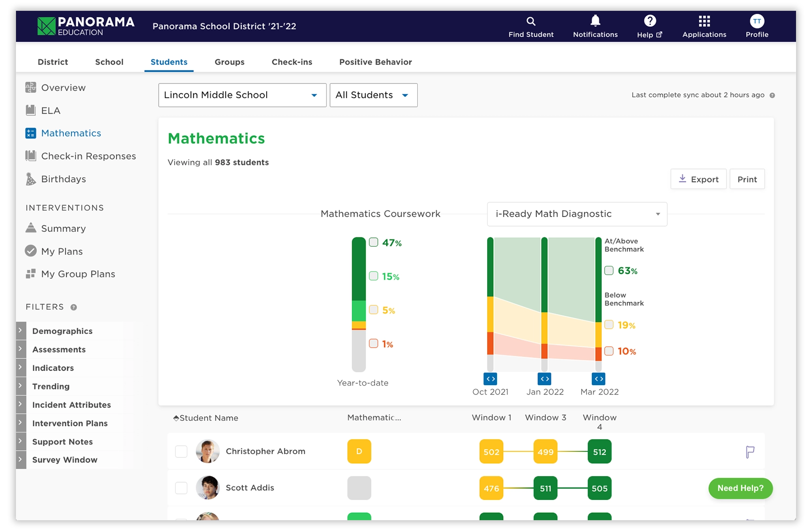The width and height of the screenshot is (812, 531).
Task: Click Christopher Abrom's green 512 score
Action: coord(599,451)
